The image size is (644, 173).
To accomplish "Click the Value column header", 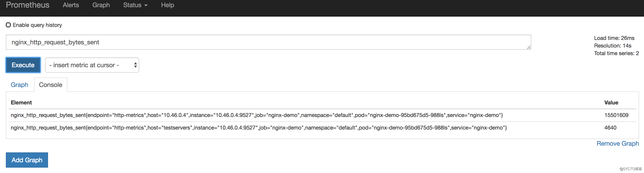I will pos(611,103).
